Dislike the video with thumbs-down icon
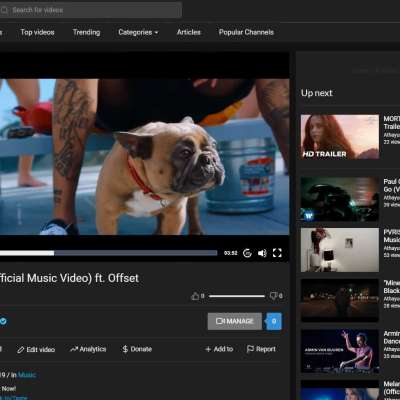Viewport: 400px width, 400px height. click(274, 296)
